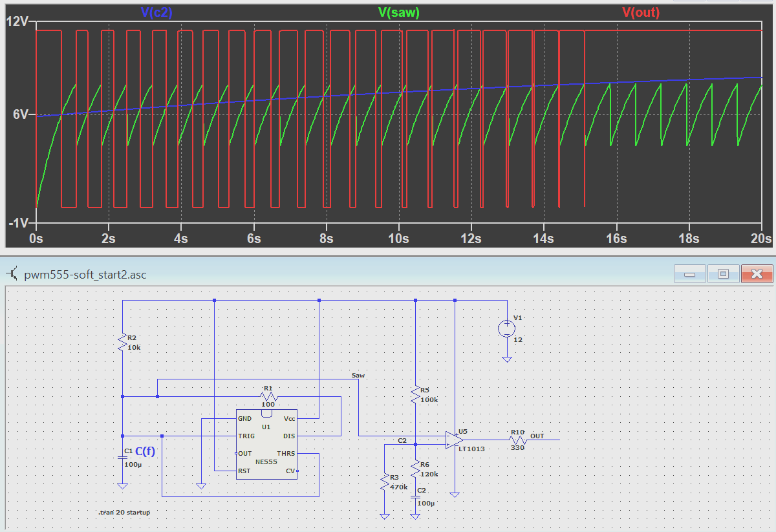Select resistor R10 330 symbol
This screenshot has width=776, height=532.
pyautogui.click(x=517, y=440)
